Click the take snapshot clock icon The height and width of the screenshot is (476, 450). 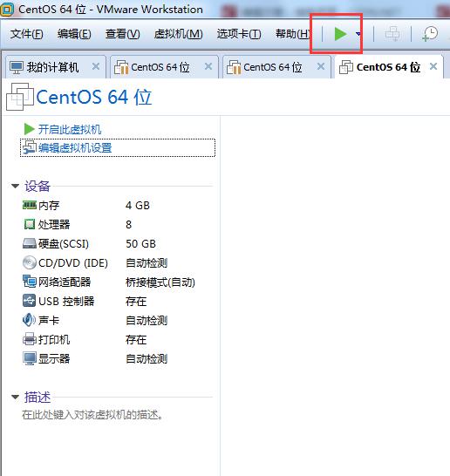click(x=430, y=33)
